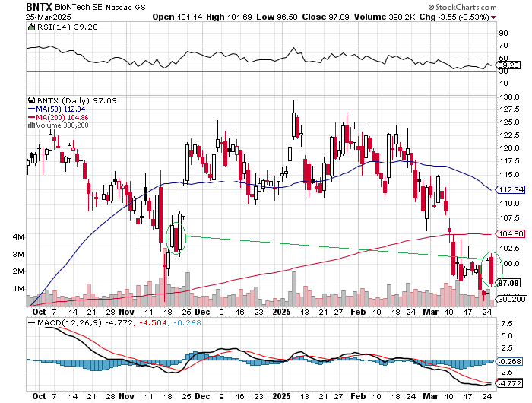Open the StockCharts.com attribution link
The height and width of the screenshot is (403, 532).
pyautogui.click(x=462, y=7)
